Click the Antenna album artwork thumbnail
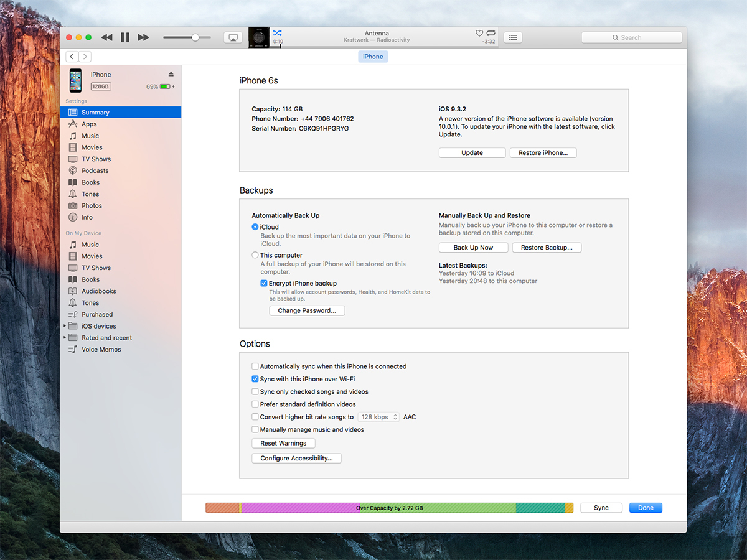747x560 pixels. coord(259,37)
